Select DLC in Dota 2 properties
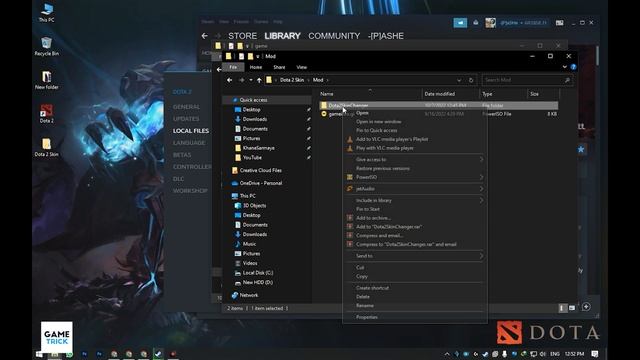The height and width of the screenshot is (360, 640). (x=178, y=179)
